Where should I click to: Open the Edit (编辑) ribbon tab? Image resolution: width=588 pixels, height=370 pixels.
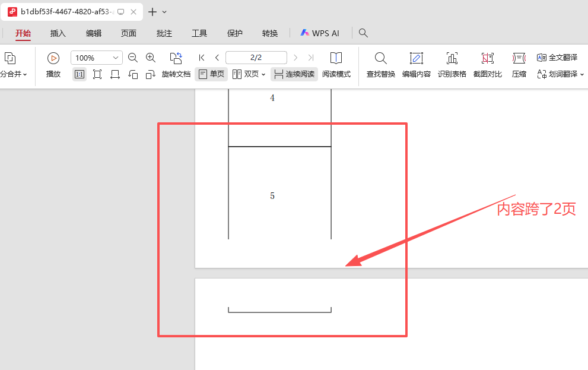click(x=93, y=33)
